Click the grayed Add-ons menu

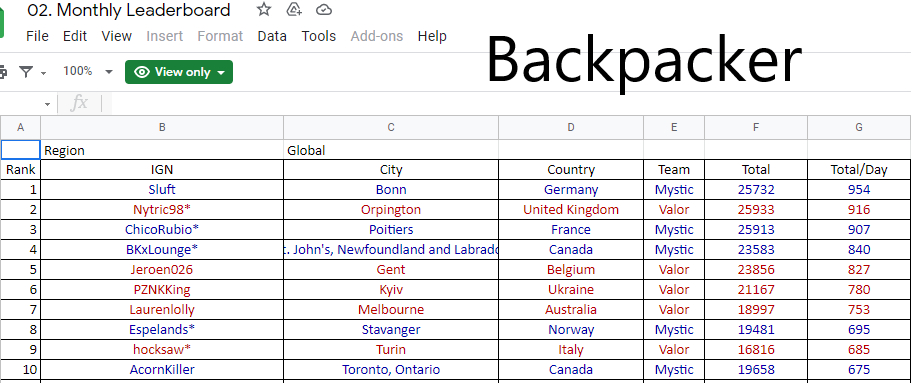pyautogui.click(x=376, y=36)
